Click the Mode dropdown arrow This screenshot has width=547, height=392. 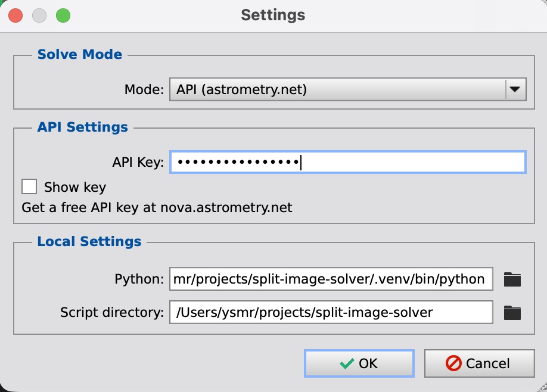click(516, 88)
